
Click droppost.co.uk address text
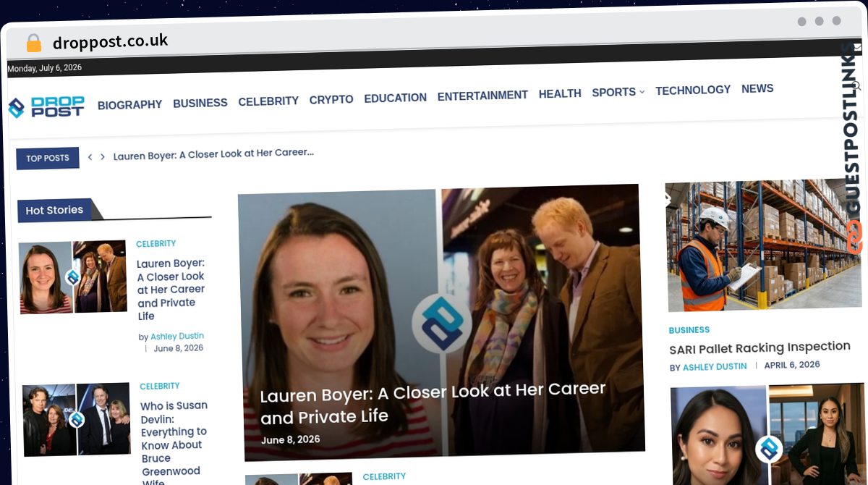[110, 41]
